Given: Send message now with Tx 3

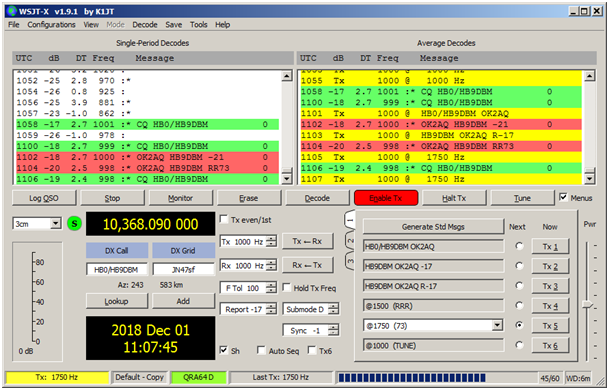Looking at the screenshot, I should pos(550,286).
